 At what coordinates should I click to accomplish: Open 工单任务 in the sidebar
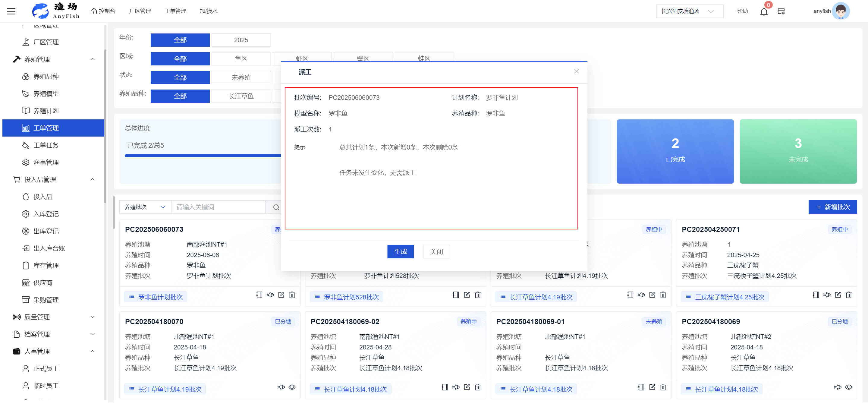[x=46, y=145]
